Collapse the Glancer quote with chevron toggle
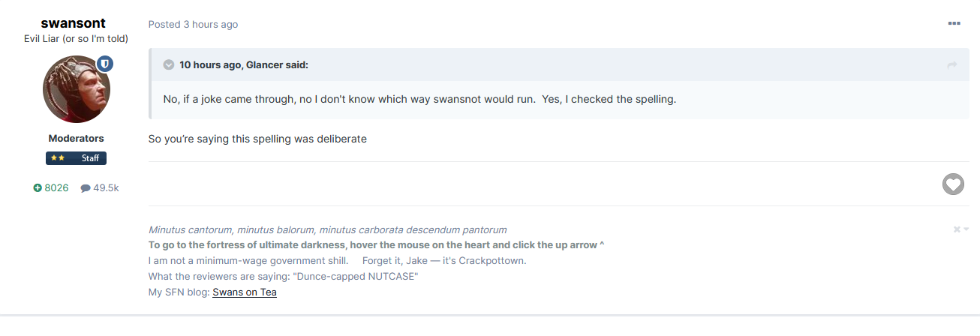The height and width of the screenshot is (336, 980). coord(169,65)
